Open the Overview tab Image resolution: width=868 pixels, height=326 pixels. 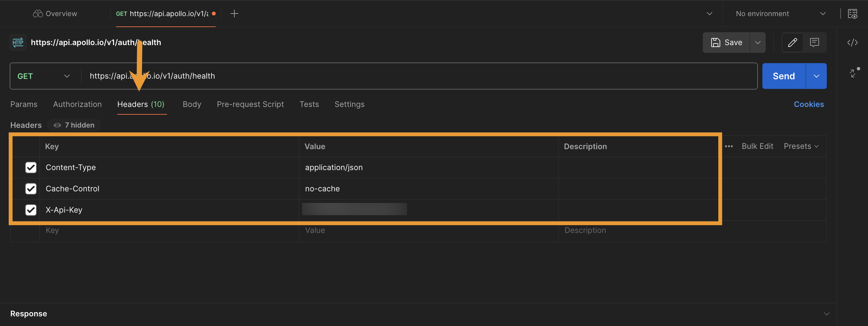pos(55,14)
